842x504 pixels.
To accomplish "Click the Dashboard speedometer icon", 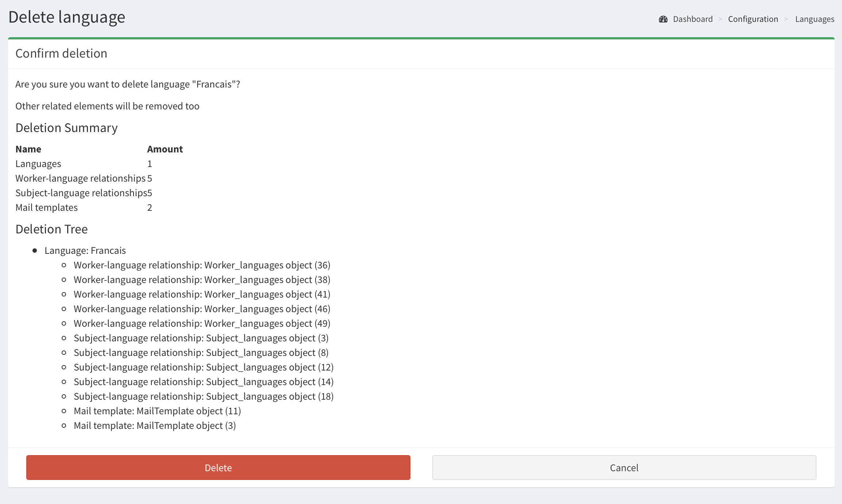I will 663,19.
